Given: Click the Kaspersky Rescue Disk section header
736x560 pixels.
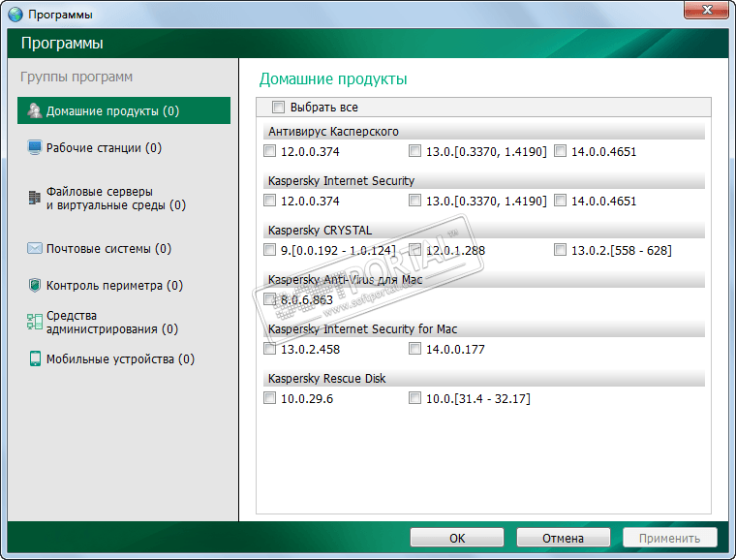Looking at the screenshot, I should 484,379.
